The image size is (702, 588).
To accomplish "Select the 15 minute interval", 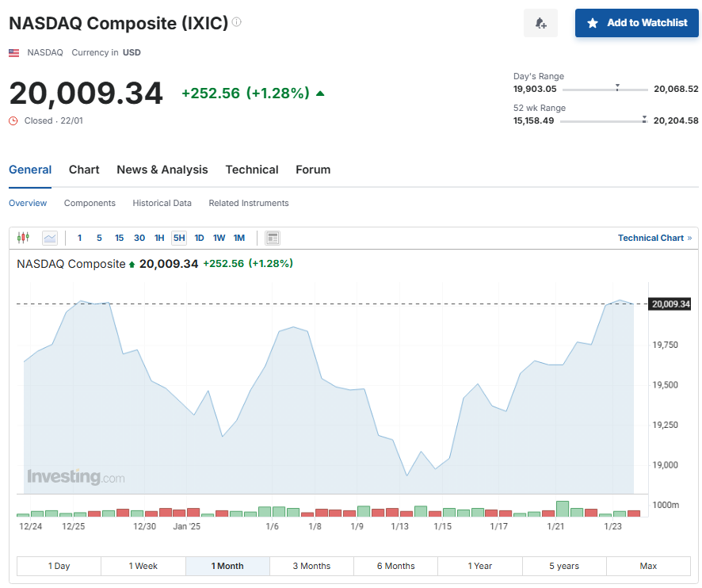I will pyautogui.click(x=119, y=238).
